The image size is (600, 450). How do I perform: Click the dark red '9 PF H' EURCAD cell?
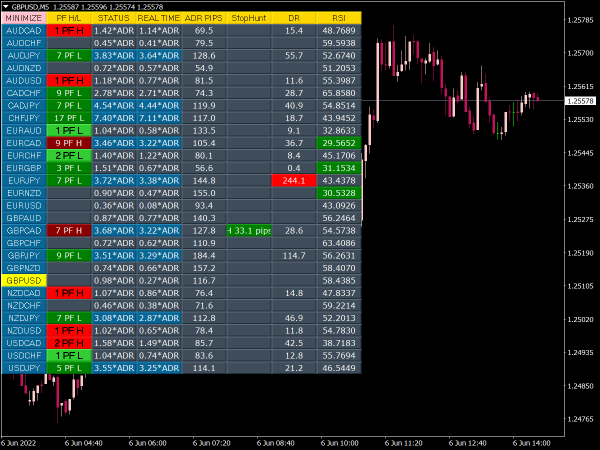(69, 143)
